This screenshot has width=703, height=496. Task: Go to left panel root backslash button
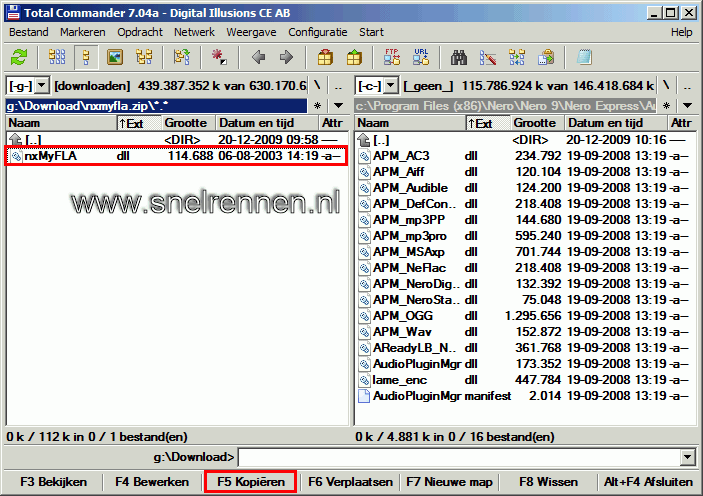(x=317, y=85)
